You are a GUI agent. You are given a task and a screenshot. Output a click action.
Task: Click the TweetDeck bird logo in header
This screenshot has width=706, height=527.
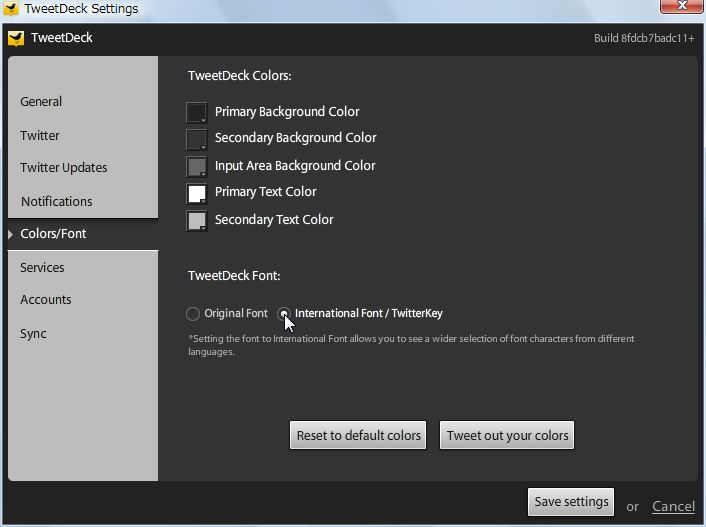16,38
